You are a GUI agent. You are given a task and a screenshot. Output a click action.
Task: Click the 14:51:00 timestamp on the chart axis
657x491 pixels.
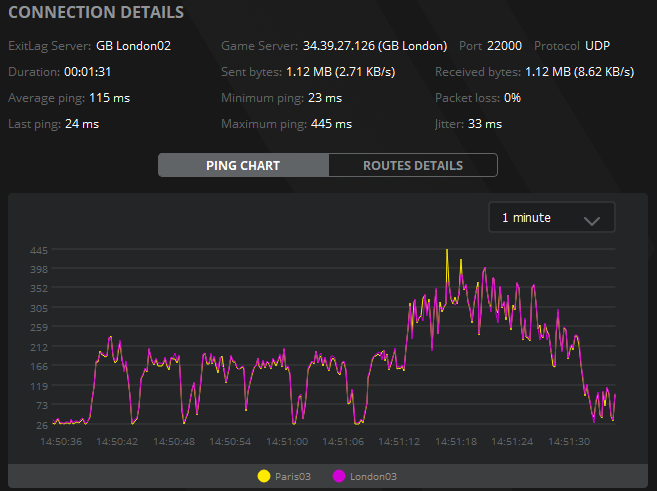pos(286,441)
